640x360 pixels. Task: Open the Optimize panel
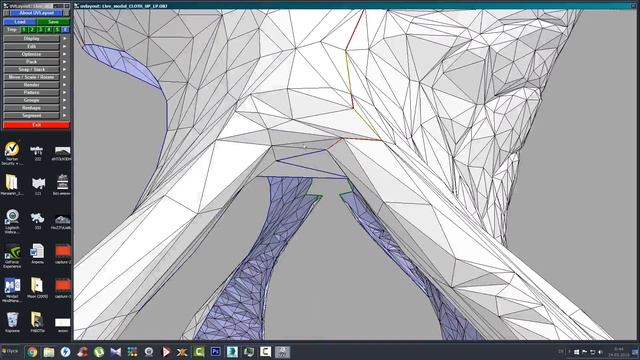(x=31, y=54)
